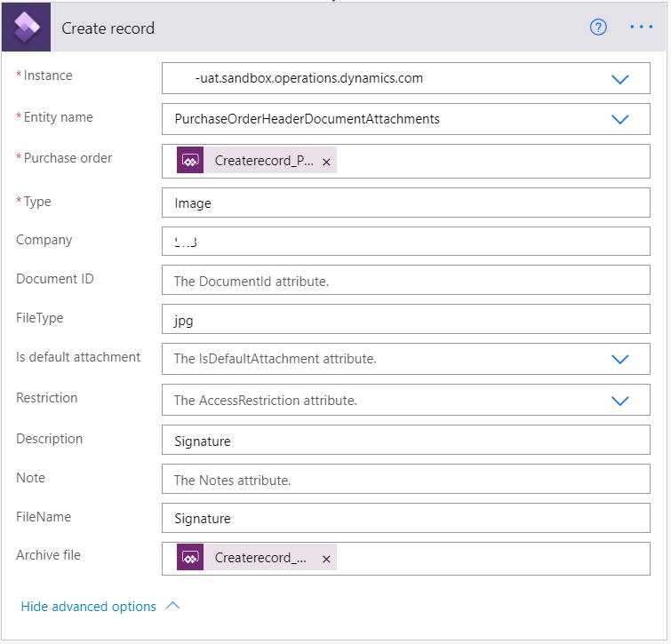The image size is (671, 644).
Task: Open the help question mark icon
Action: click(x=598, y=28)
